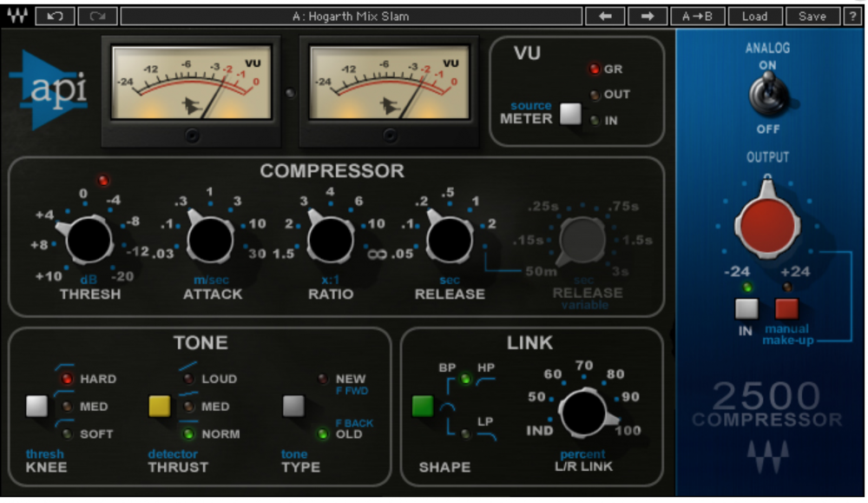The width and height of the screenshot is (868, 503).
Task: Toggle the red manual make-up button
Action: (x=786, y=310)
